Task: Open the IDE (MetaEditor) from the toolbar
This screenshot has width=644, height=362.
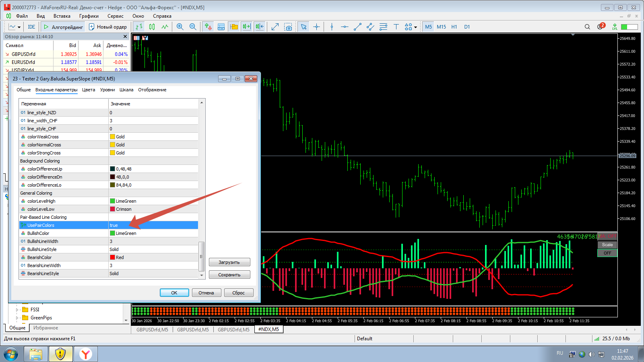Action: click(31, 27)
